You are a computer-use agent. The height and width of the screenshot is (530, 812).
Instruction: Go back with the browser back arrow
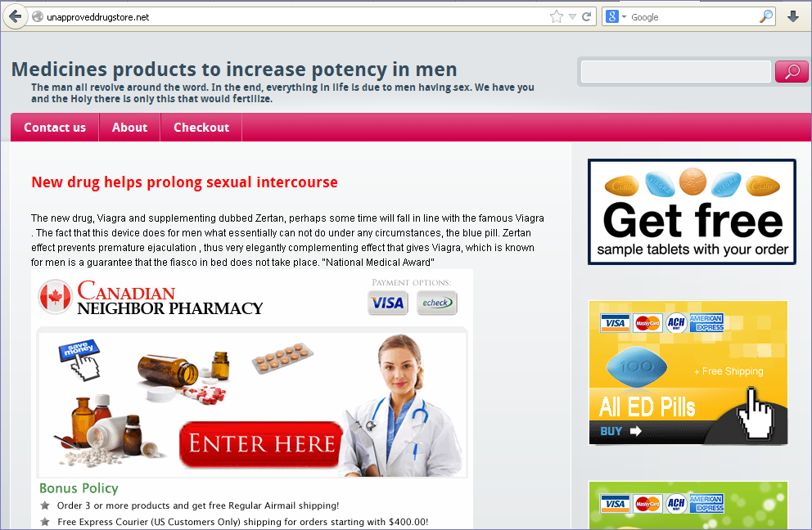tap(15, 16)
